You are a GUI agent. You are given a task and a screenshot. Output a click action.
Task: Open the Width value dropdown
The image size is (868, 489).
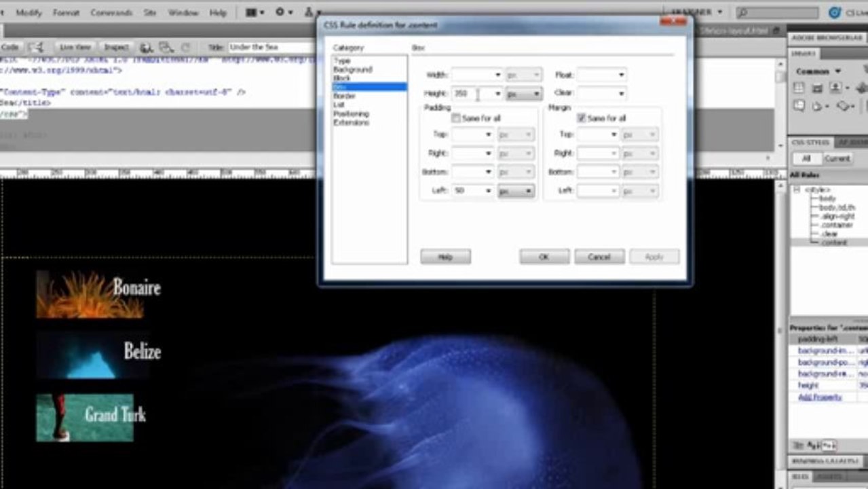[x=497, y=75]
